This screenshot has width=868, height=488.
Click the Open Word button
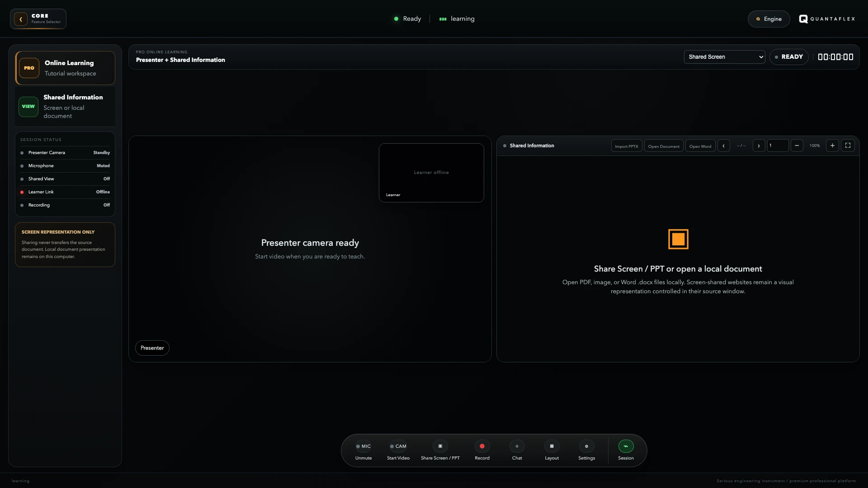click(700, 146)
